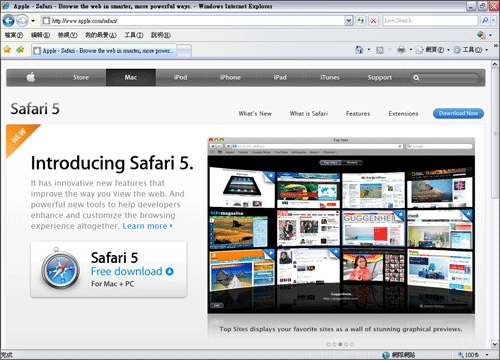Click the Feeds icon in command bar
Image resolution: width=500 pixels, height=360 pixels.
click(x=380, y=50)
